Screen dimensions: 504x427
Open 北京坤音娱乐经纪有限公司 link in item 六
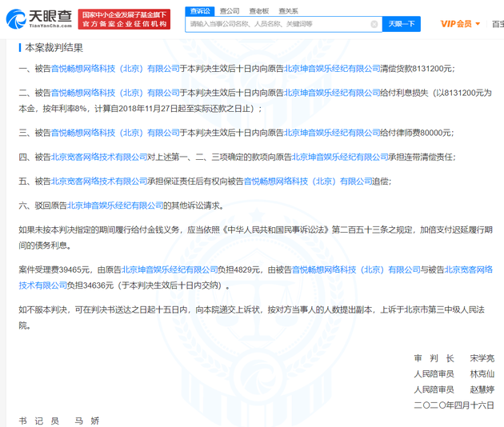pyautogui.click(x=115, y=206)
